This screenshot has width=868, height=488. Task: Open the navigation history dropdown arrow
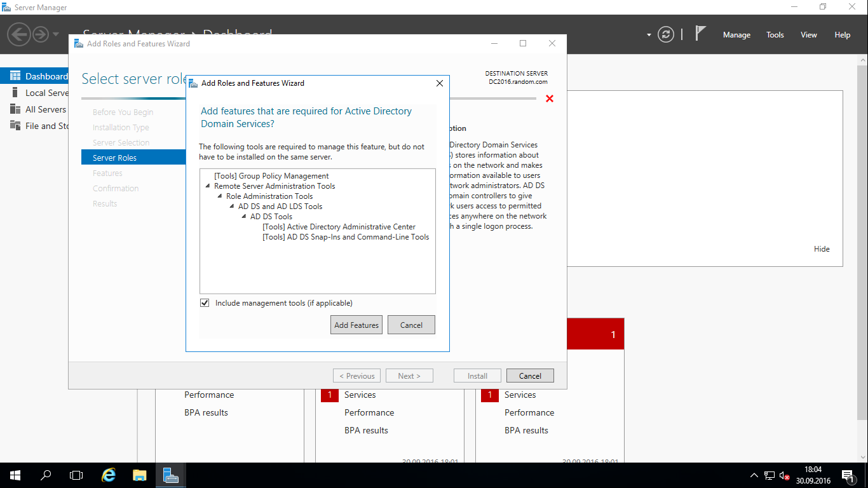(x=56, y=34)
